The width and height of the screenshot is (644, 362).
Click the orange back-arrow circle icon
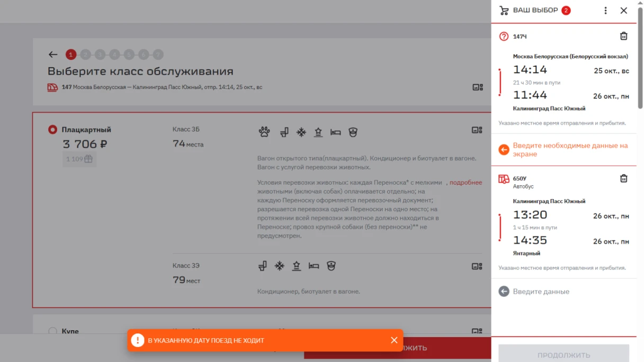[504, 150]
